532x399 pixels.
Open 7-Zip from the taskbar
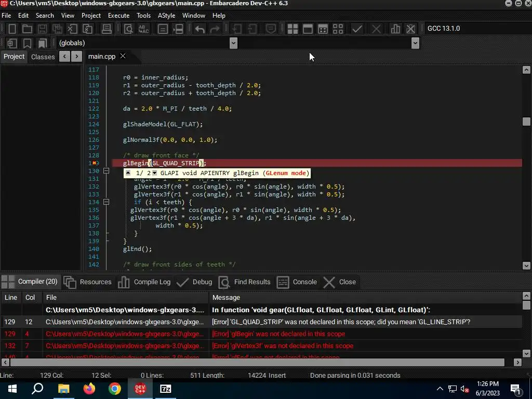[166, 389]
